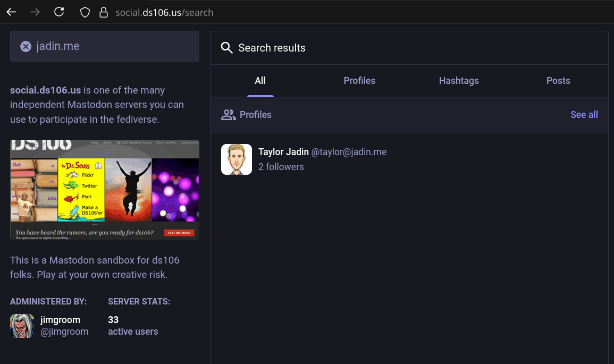The width and height of the screenshot is (614, 364).
Task: Click the browser forward arrow
Action: pyautogui.click(x=35, y=12)
